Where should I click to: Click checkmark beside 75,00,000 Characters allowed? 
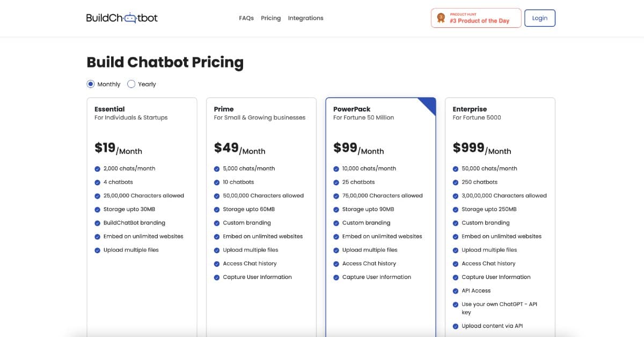click(x=336, y=196)
